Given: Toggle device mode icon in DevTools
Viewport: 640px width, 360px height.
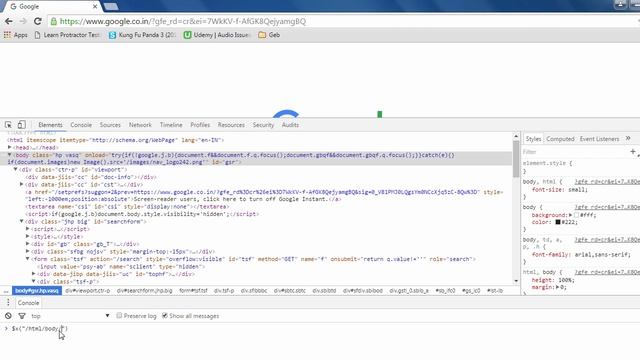Looking at the screenshot, I should [x=22, y=124].
